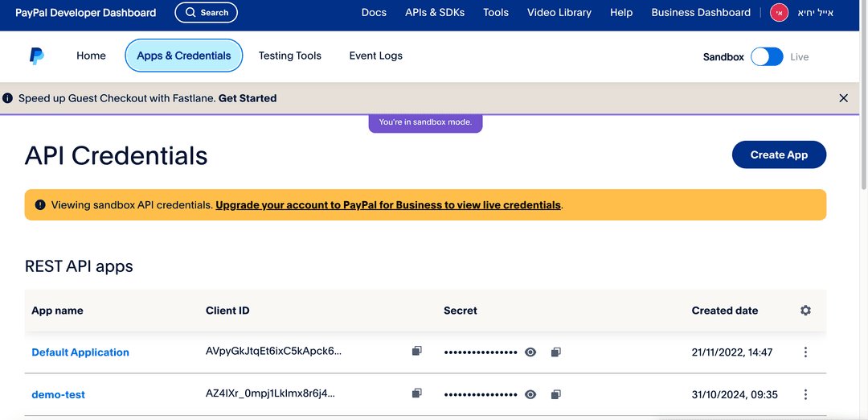Click the user avatar icon
The width and height of the screenshot is (868, 420).
pyautogui.click(x=779, y=13)
